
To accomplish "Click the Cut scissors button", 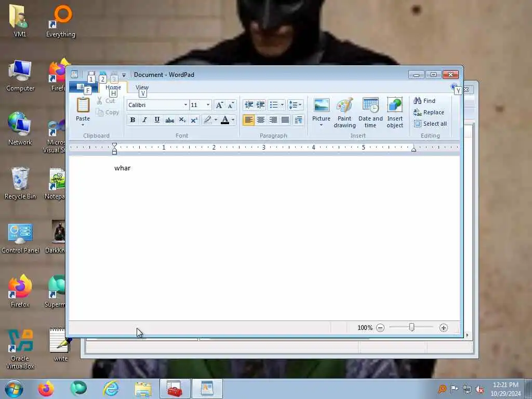I will point(106,101).
